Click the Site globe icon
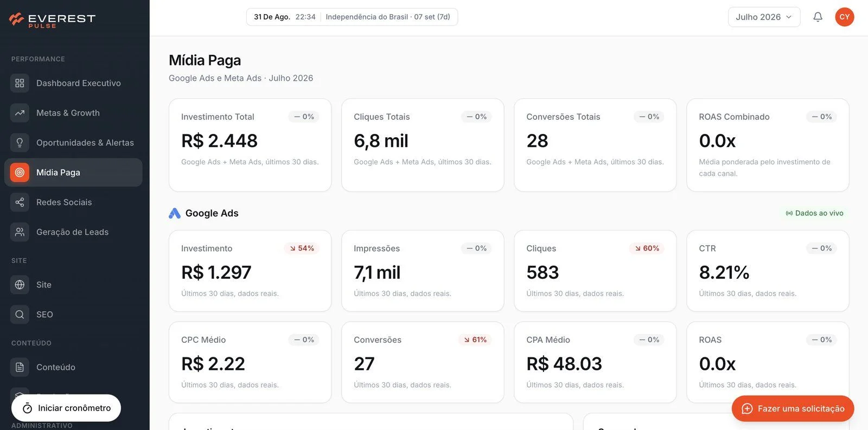Image resolution: width=868 pixels, height=430 pixels. (x=20, y=285)
